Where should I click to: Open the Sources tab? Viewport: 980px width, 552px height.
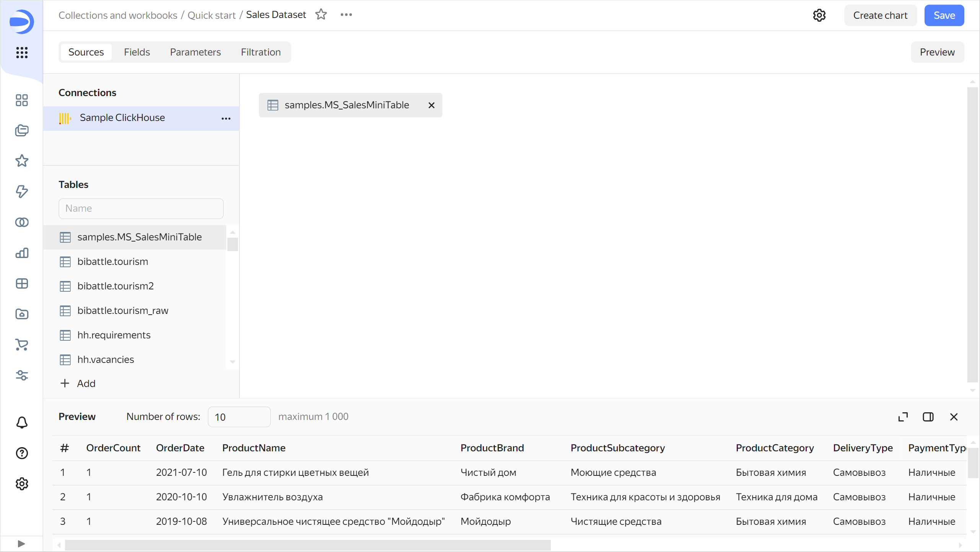[86, 52]
